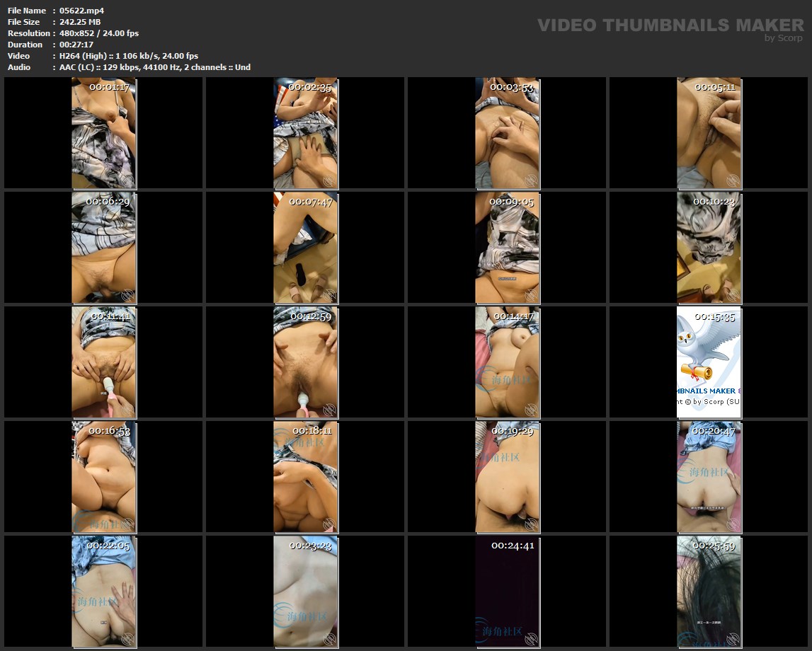The width and height of the screenshot is (812, 651).
Task: Click the file name 05622.mp4
Action: point(83,11)
